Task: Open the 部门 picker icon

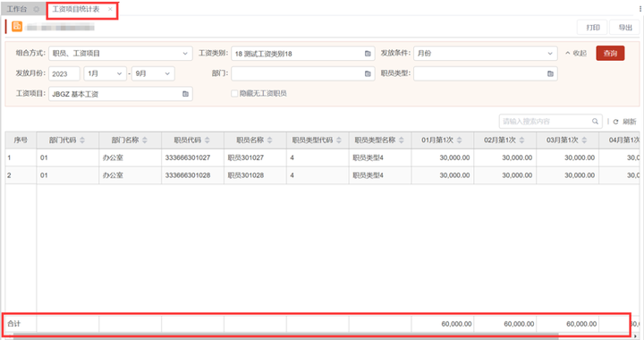Action: [368, 74]
